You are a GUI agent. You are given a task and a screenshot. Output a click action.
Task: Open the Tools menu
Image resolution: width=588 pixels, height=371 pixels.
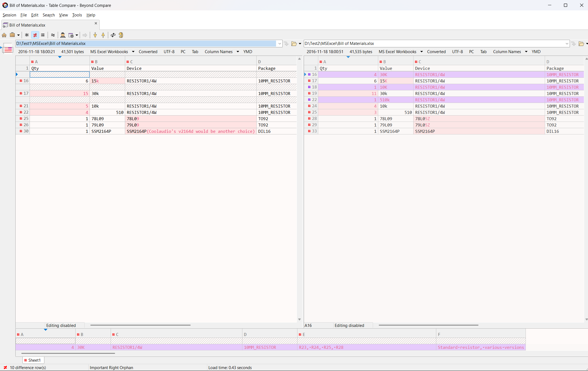pyautogui.click(x=77, y=15)
